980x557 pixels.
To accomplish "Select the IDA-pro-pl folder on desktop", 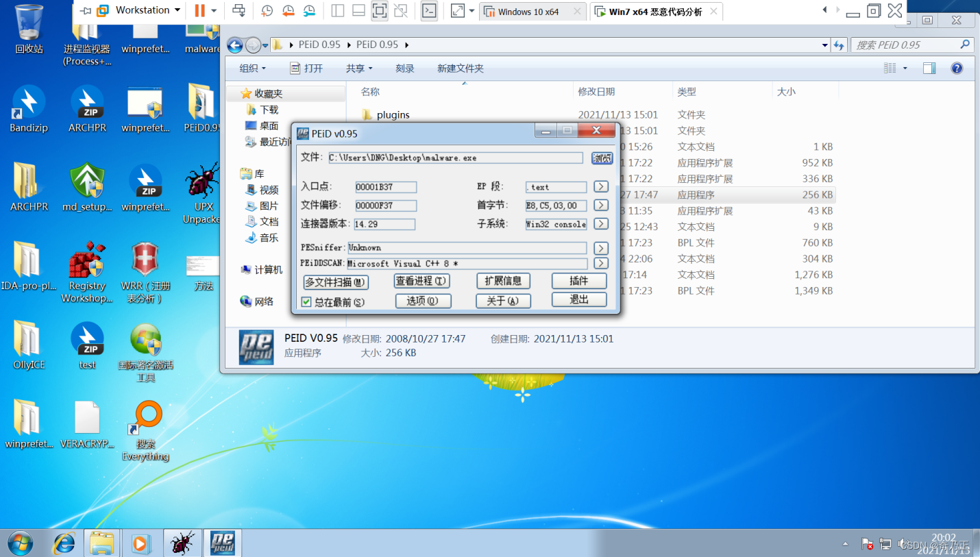I will click(x=29, y=266).
